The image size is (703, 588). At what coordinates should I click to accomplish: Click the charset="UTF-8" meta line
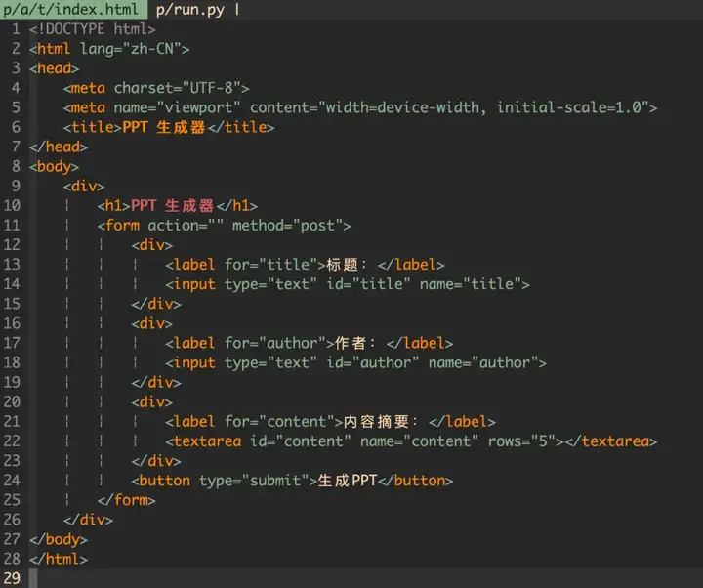tap(156, 88)
